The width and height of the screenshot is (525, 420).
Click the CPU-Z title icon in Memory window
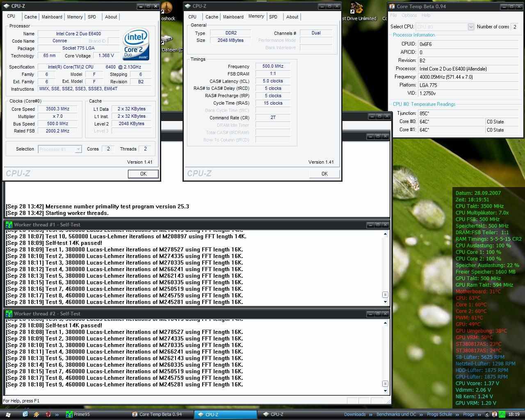[188, 6]
